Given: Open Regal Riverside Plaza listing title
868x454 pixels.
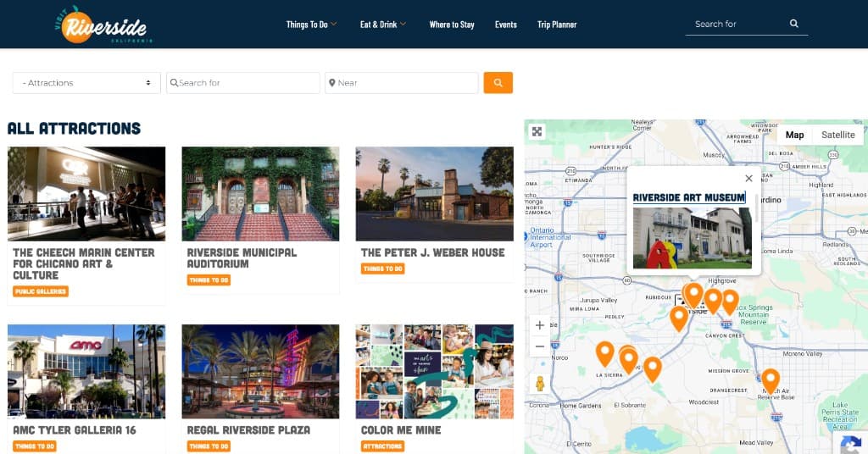Looking at the screenshot, I should tap(248, 430).
